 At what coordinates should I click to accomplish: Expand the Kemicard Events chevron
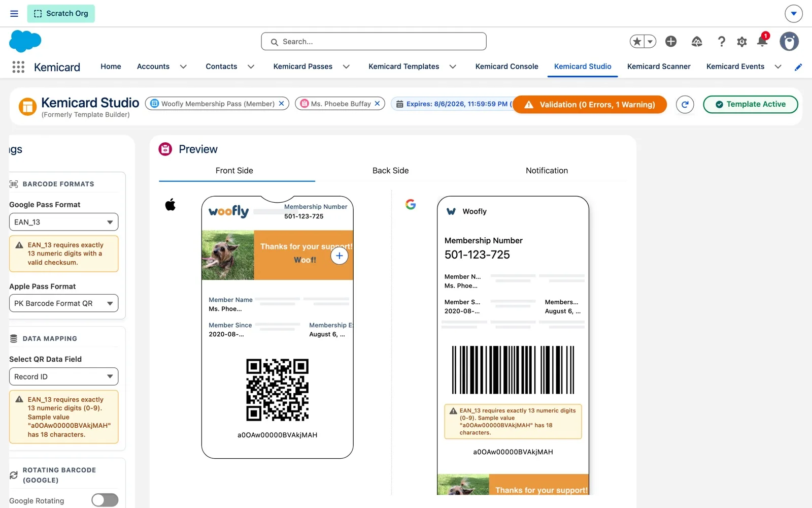[x=778, y=67]
